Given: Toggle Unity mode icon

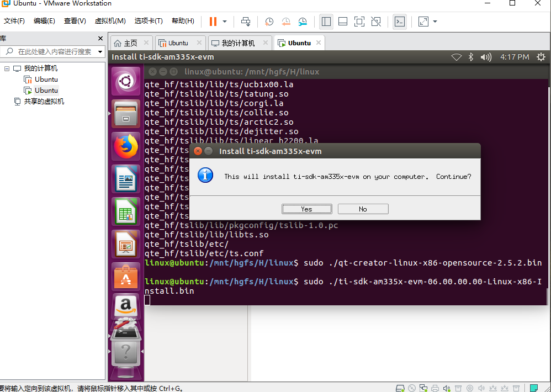Looking at the screenshot, I should click(376, 22).
